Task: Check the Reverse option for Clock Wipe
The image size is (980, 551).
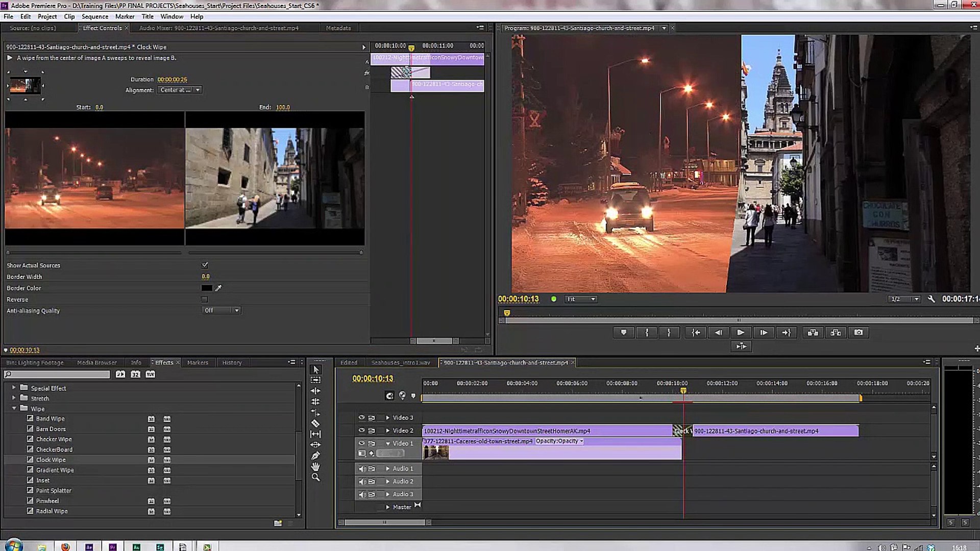Action: (x=205, y=299)
